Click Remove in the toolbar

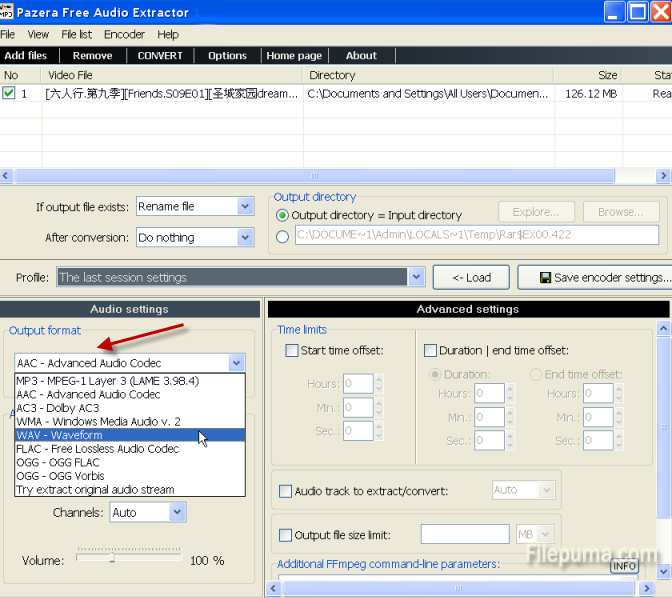[x=92, y=56]
